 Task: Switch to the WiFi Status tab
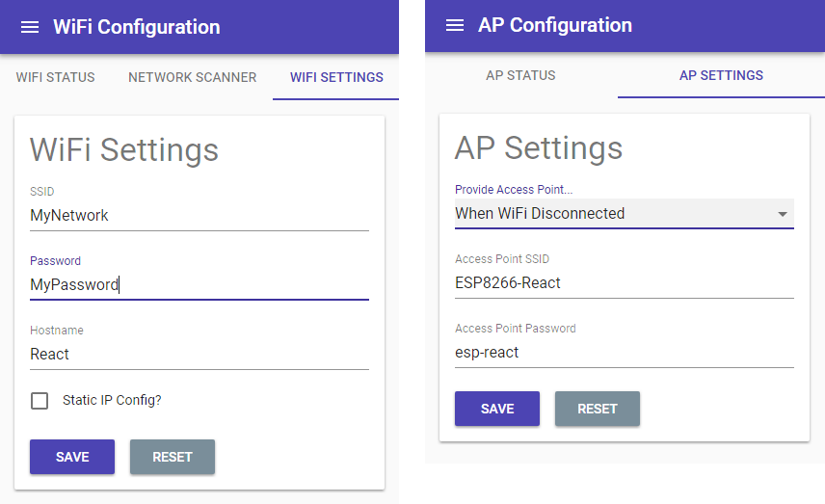point(55,77)
